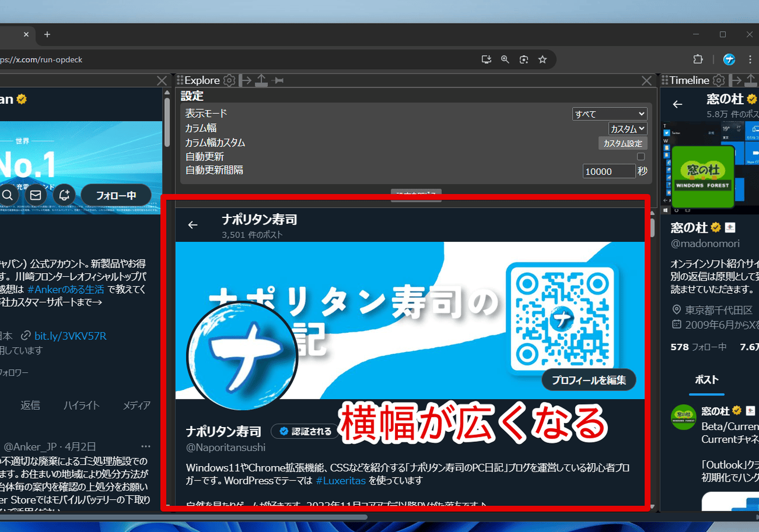The height and width of the screenshot is (532, 759).
Task: Select the ポスト tab on 窓の杜 profile
Action: (706, 380)
